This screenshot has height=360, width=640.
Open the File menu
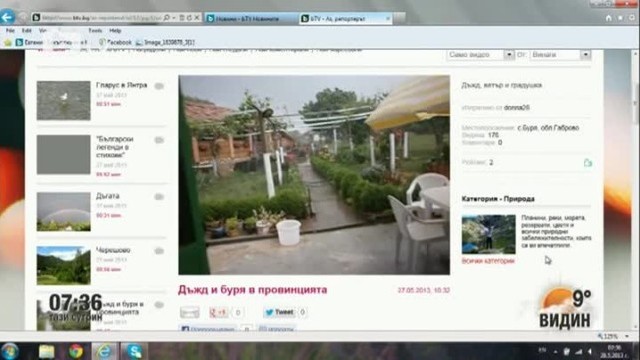[x=10, y=31]
